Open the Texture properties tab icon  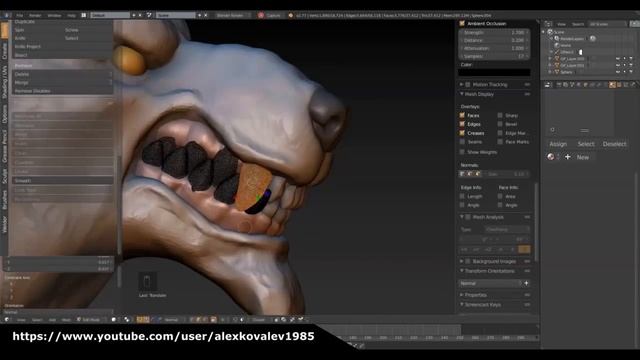[x=619, y=84]
